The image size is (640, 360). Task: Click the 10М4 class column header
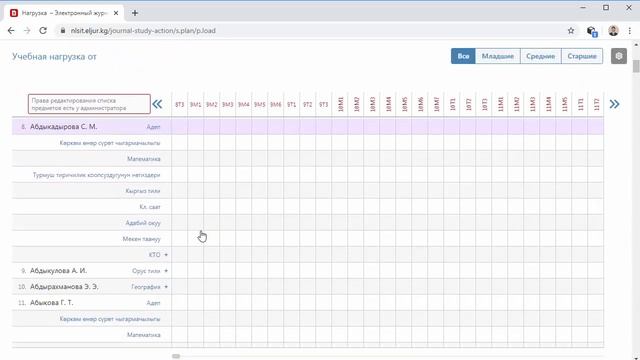(388, 104)
